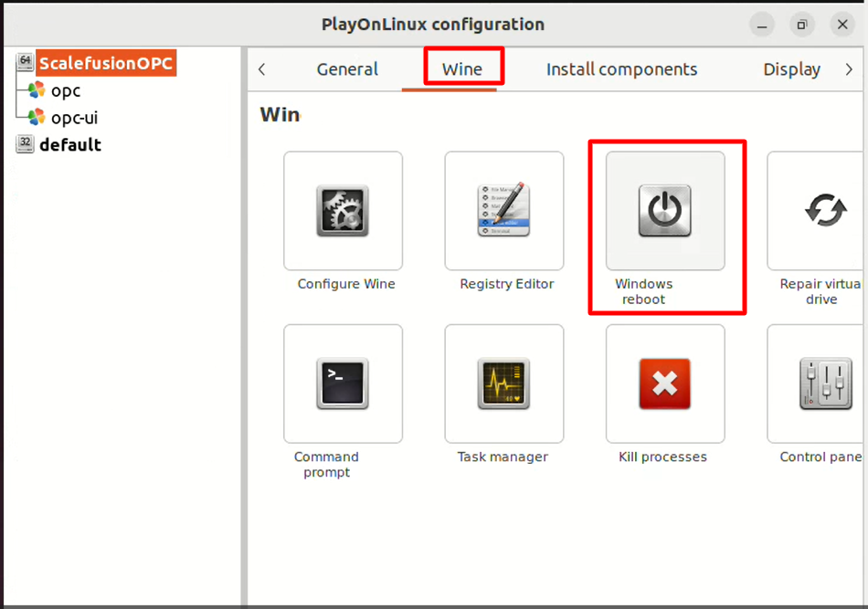The image size is (868, 609).
Task: Click the icon next to opc shortcut
Action: [x=37, y=89]
